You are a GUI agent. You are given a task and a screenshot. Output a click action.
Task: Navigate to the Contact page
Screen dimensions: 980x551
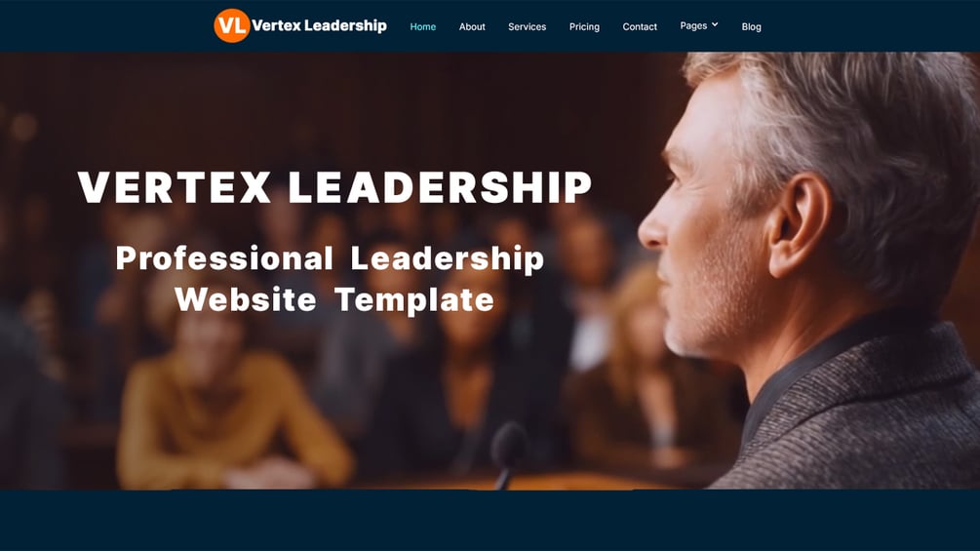[640, 27]
